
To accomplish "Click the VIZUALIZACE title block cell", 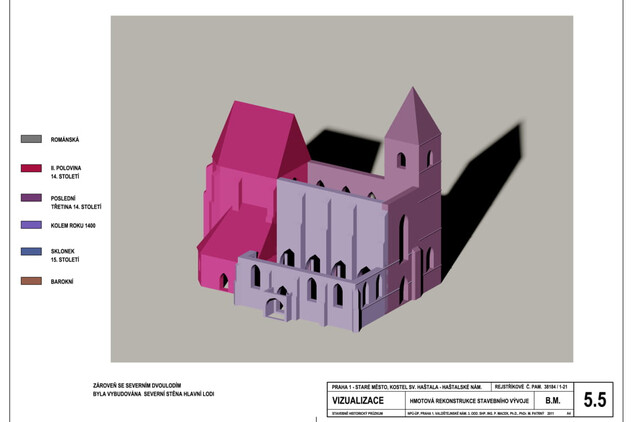I will [x=358, y=401].
